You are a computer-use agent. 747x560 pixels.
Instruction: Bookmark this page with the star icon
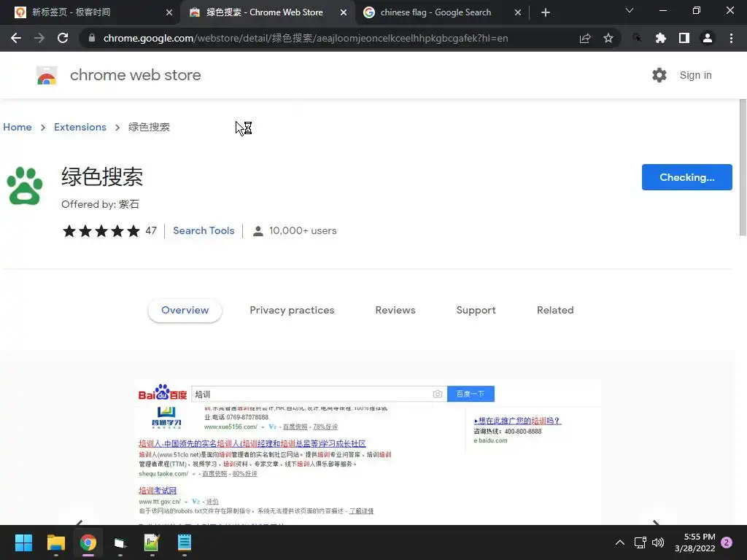[x=608, y=38]
